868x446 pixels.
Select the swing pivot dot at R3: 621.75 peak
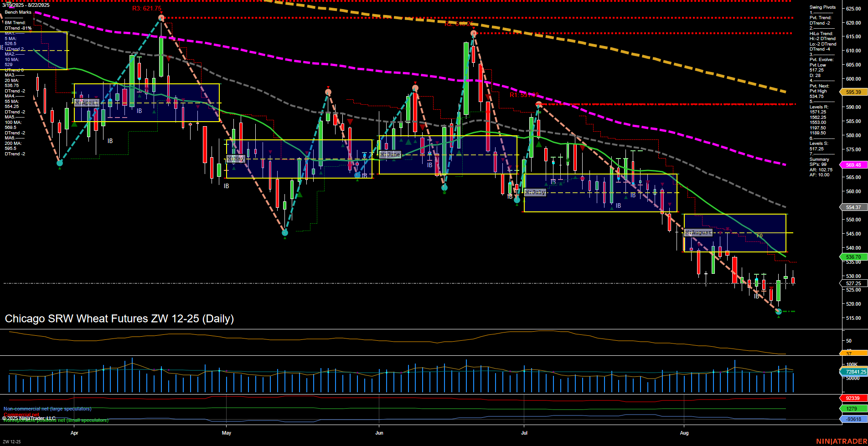pyautogui.click(x=160, y=17)
